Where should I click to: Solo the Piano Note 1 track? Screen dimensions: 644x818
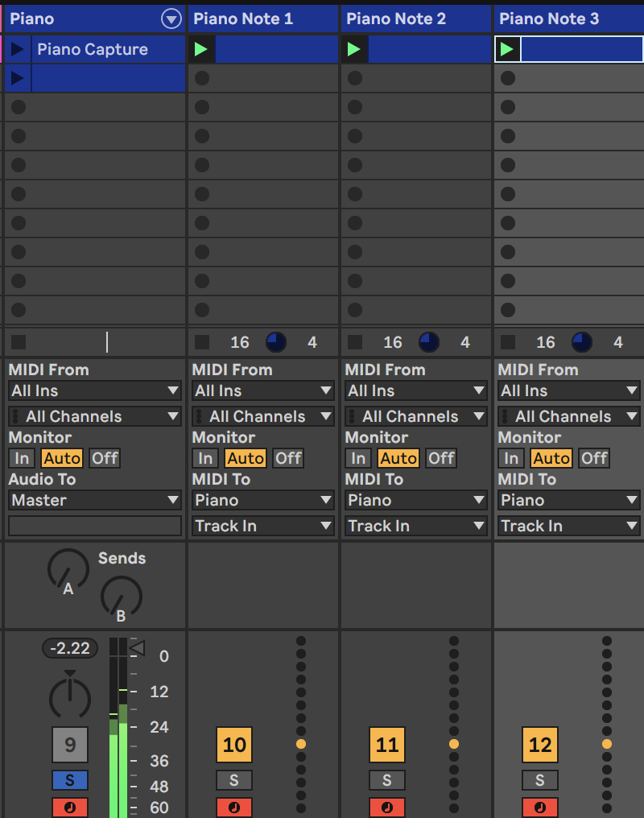[234, 780]
